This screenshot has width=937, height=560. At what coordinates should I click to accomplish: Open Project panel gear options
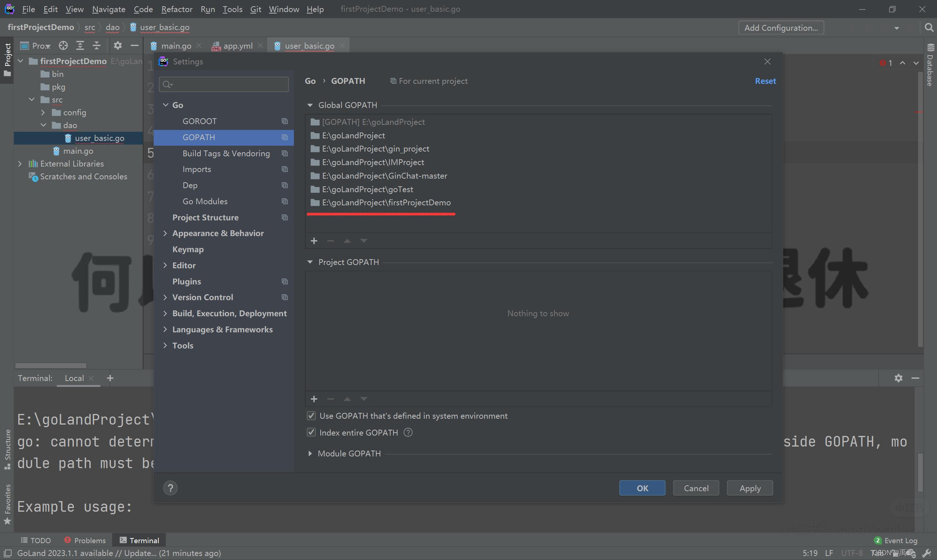pyautogui.click(x=118, y=46)
